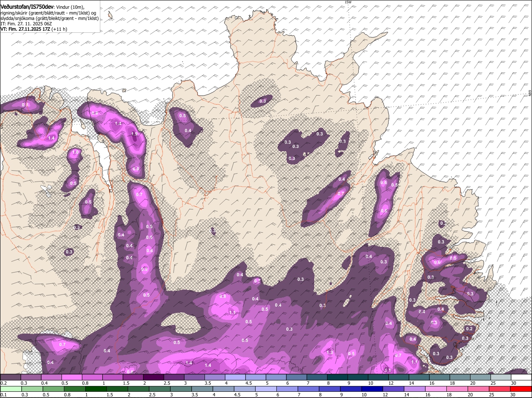Click the 0.2 label in upper legend row
This screenshot has height=398, width=532.
[3, 383]
